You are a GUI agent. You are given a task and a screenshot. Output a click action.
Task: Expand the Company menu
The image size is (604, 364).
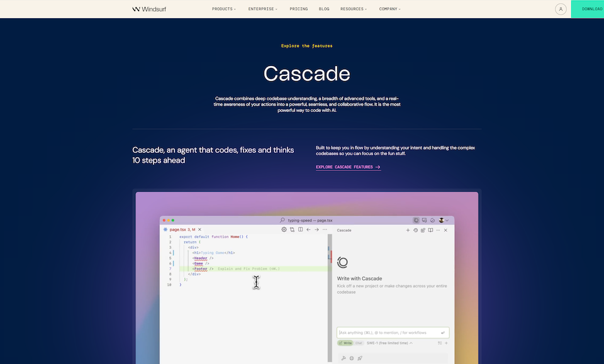pyautogui.click(x=390, y=9)
